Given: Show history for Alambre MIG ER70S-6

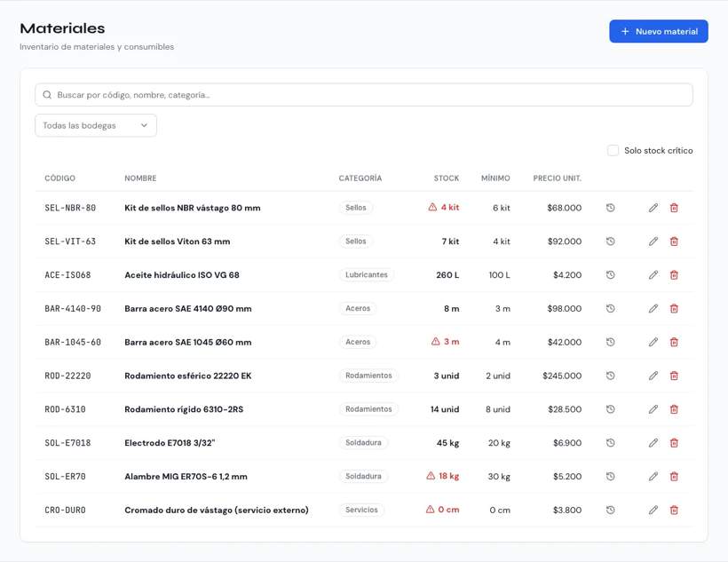Looking at the screenshot, I should 611,476.
